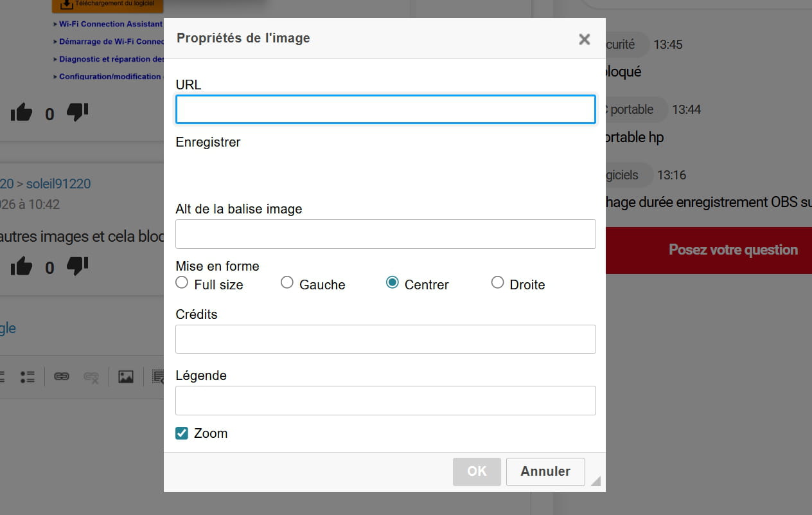Click into the URL text field
The width and height of the screenshot is (812, 515).
(385, 110)
